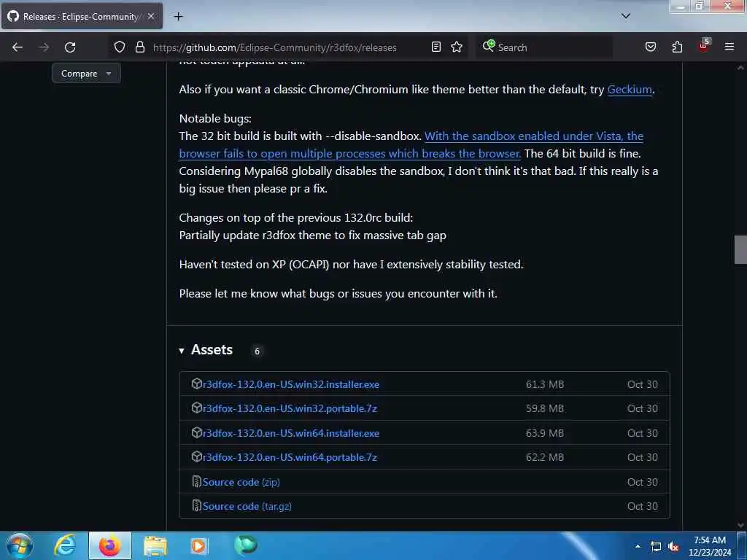Open the Geckium theme link
The image size is (747, 560).
[x=630, y=90]
